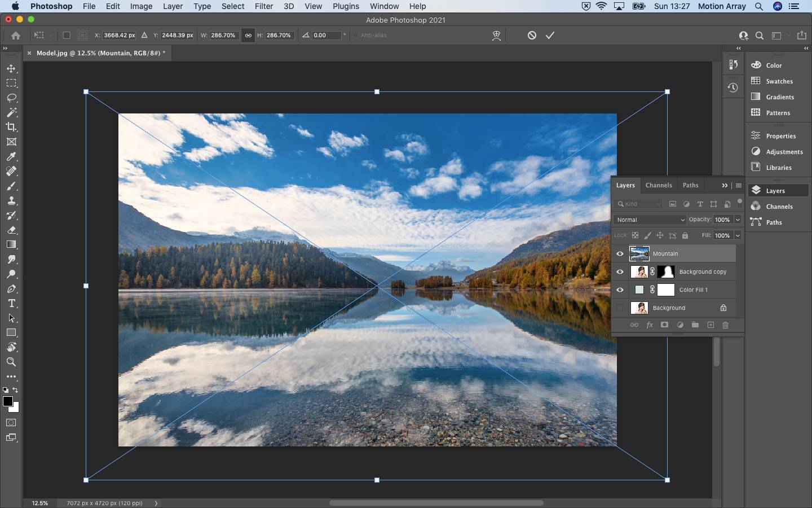Cancel the transform operation
Image resolution: width=812 pixels, height=508 pixels.
[532, 35]
